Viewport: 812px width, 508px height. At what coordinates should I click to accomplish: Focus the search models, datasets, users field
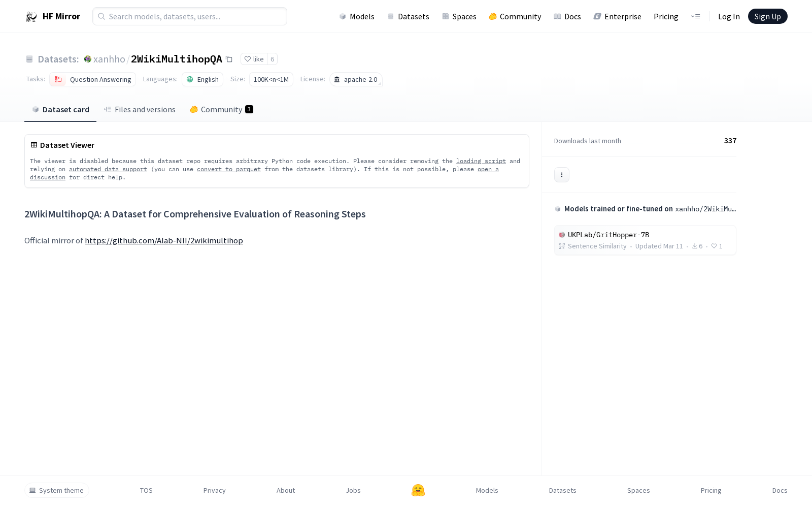pos(190,16)
